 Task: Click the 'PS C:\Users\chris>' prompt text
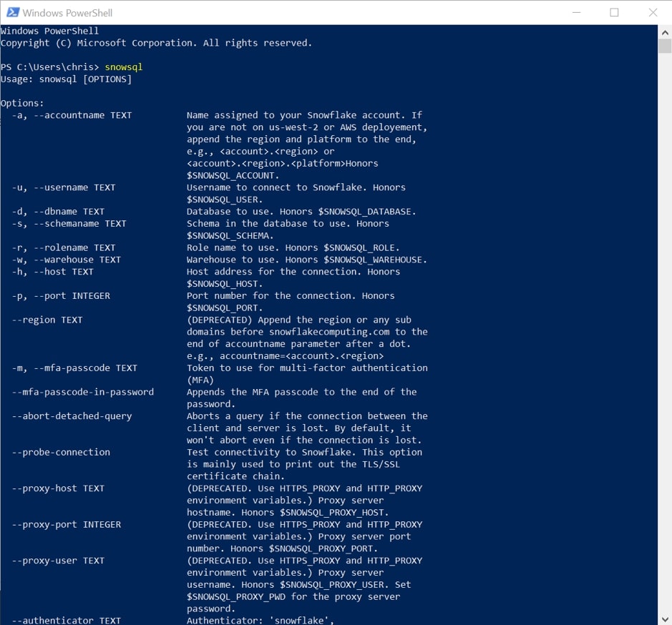(x=49, y=67)
